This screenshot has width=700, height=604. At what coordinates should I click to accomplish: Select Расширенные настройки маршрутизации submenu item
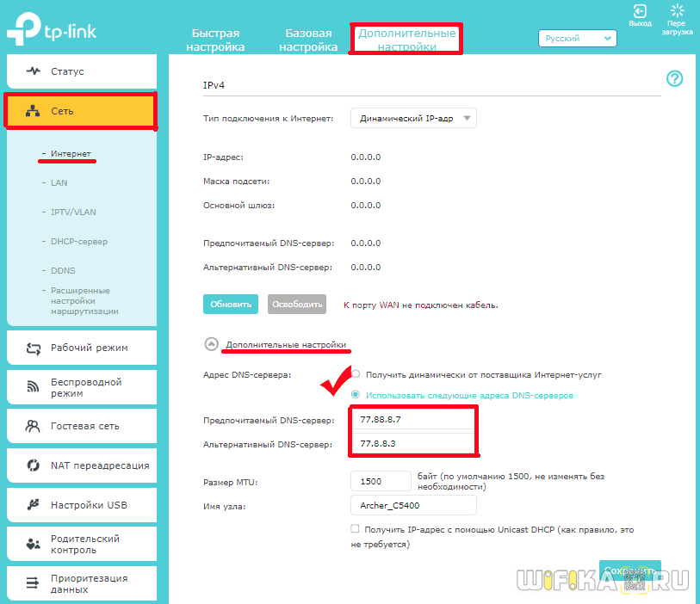point(84,300)
